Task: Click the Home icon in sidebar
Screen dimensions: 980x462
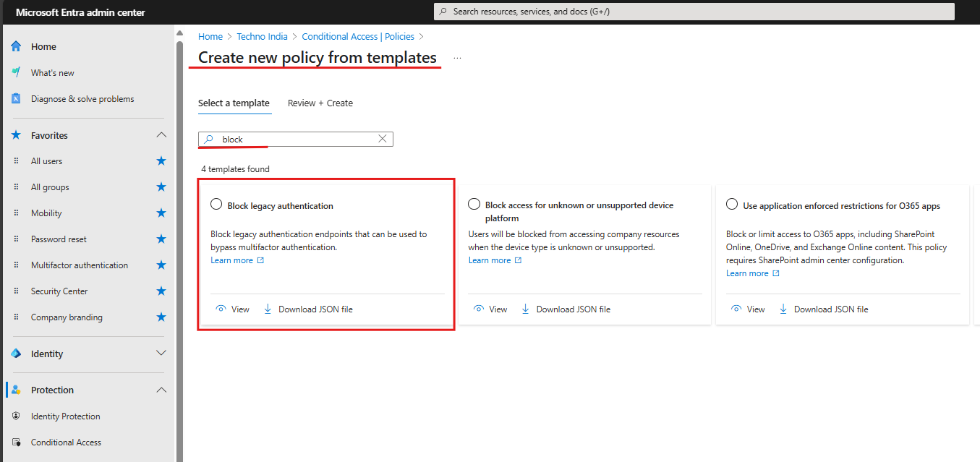Action: coord(16,46)
